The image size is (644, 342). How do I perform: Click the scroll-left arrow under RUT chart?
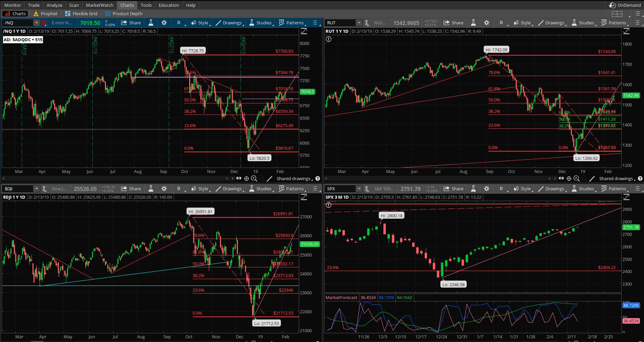pos(326,178)
